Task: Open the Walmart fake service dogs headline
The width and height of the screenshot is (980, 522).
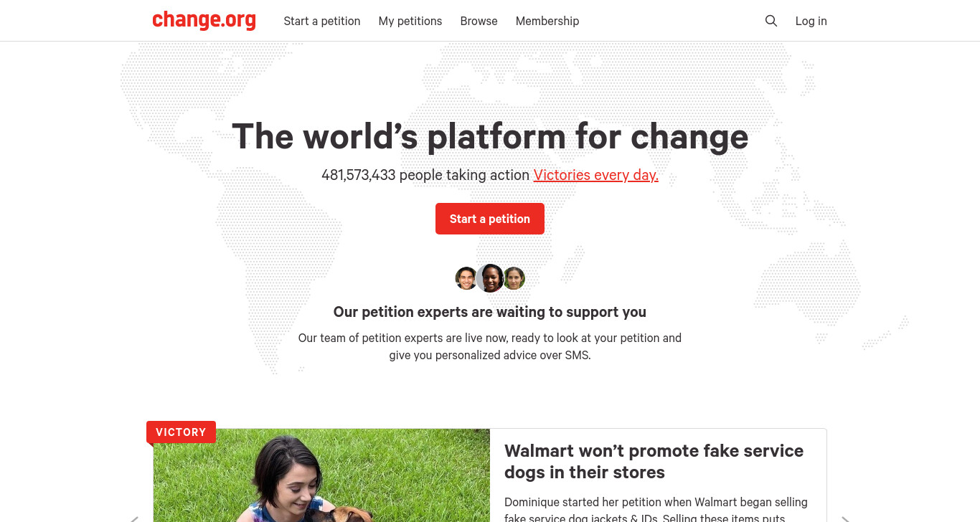Action: pyautogui.click(x=654, y=461)
